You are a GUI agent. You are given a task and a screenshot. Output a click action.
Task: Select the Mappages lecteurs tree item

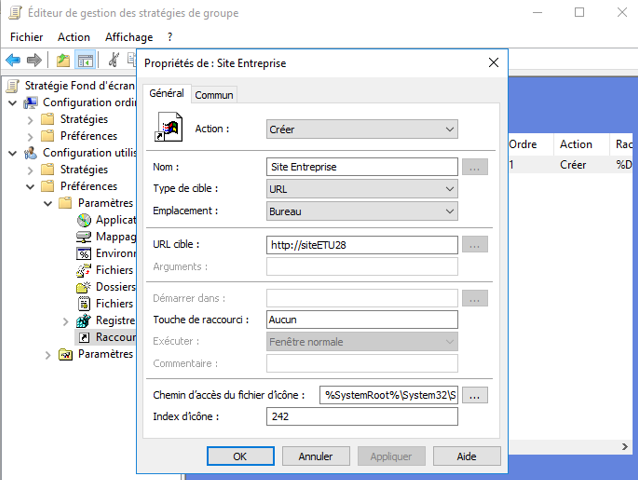[114, 236]
